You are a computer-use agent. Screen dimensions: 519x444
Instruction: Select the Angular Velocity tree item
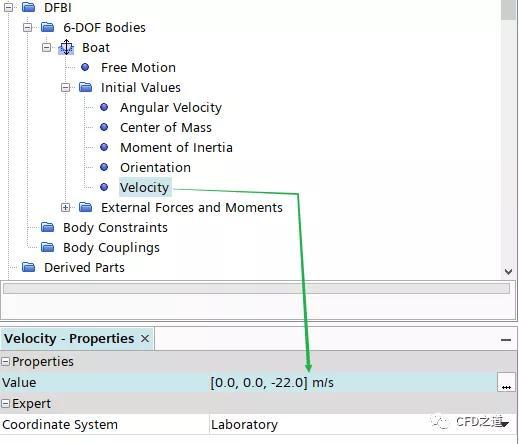[171, 107]
